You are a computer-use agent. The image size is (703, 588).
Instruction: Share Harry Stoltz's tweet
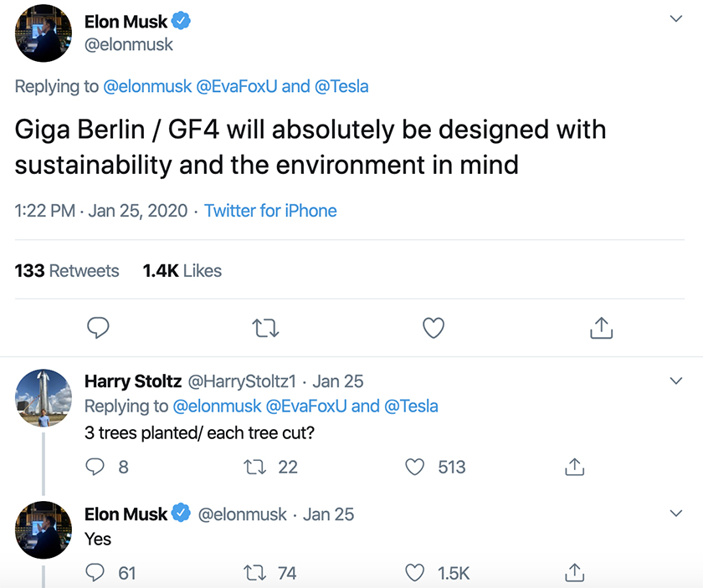tap(574, 467)
